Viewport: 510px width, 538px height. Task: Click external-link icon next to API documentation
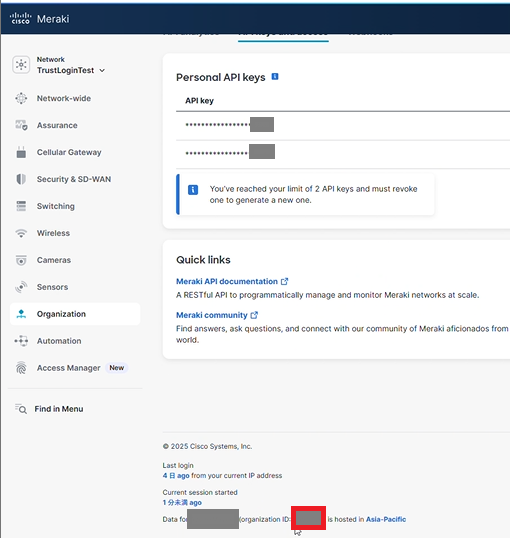(285, 281)
